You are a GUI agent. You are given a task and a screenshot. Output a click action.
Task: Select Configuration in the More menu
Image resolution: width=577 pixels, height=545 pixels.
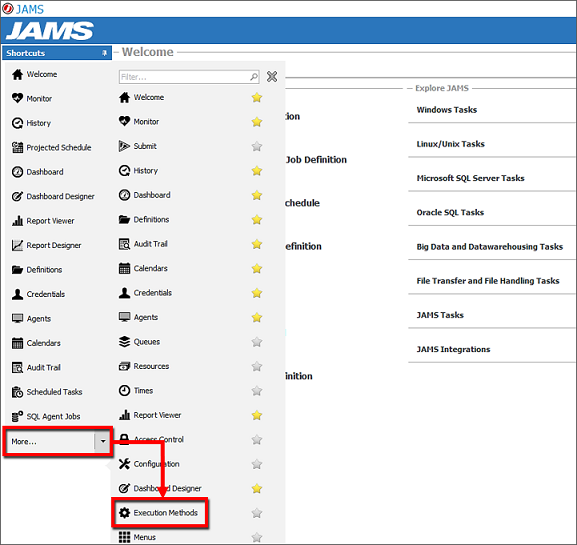[149, 464]
